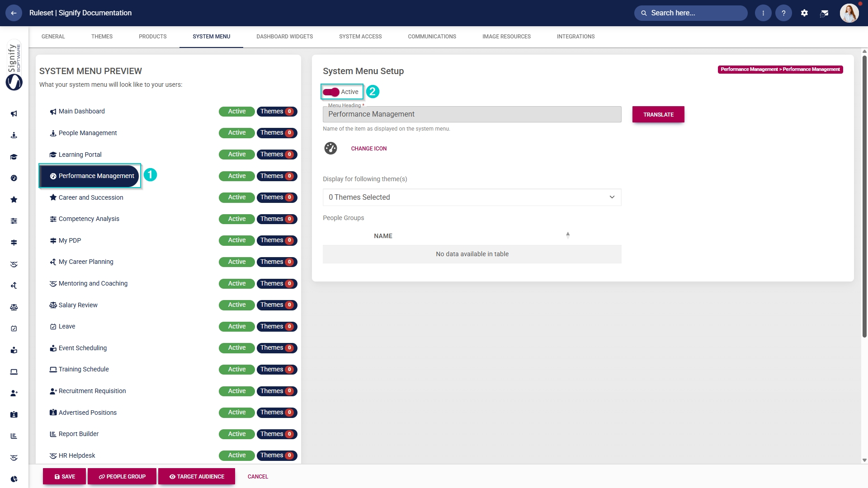Open the settings gear in the header

(x=804, y=13)
